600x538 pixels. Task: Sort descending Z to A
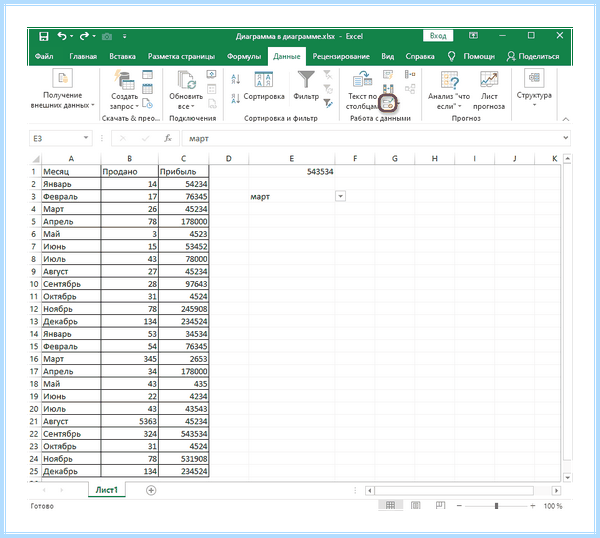pyautogui.click(x=235, y=99)
